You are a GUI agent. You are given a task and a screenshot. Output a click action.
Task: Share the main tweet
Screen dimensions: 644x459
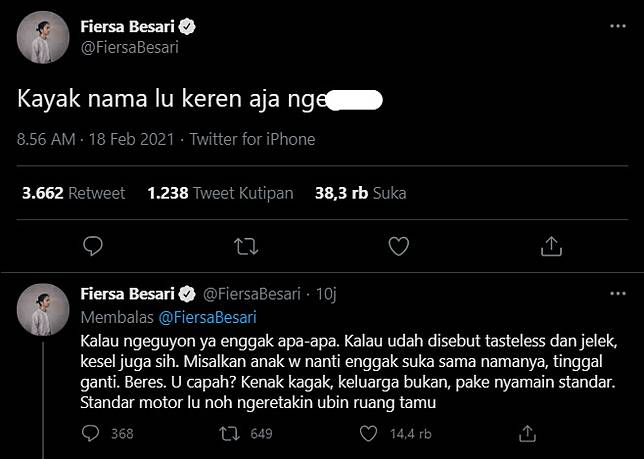[x=551, y=245]
